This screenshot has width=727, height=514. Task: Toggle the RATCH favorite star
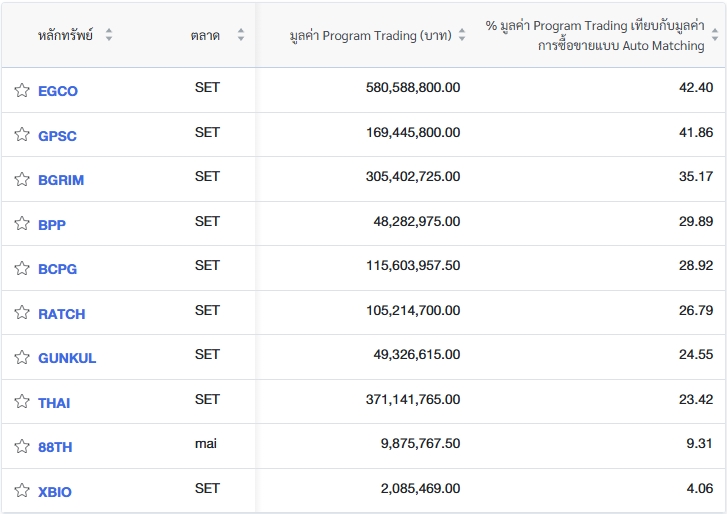(x=22, y=313)
